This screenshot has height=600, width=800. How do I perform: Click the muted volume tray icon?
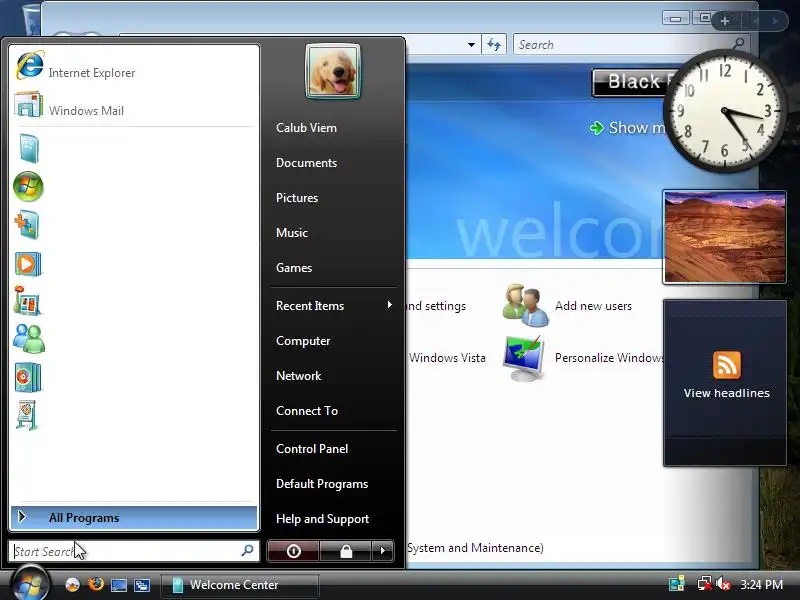[723, 584]
